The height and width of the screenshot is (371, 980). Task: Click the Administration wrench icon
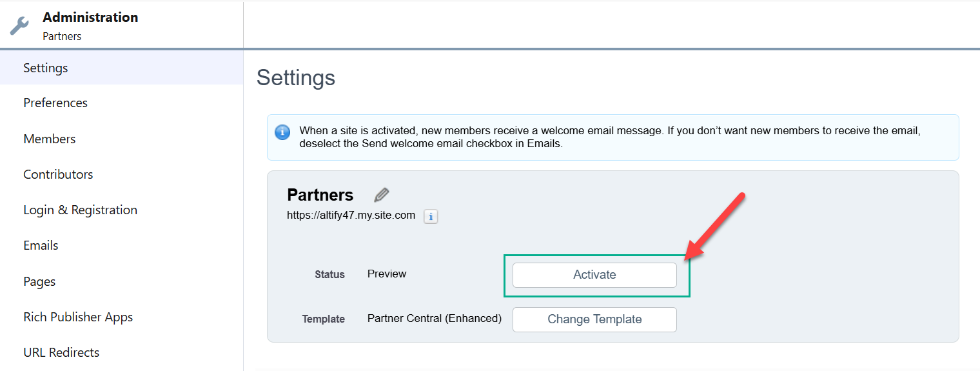coord(20,26)
